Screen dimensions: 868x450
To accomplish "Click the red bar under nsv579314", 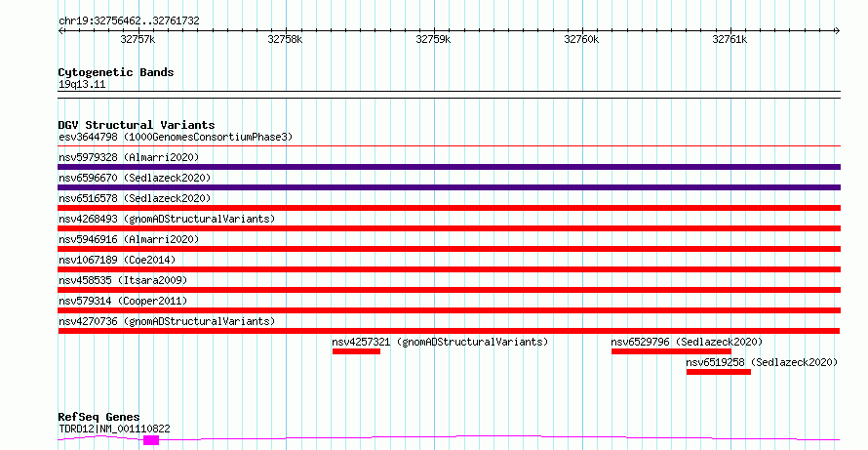I will 449,310.
